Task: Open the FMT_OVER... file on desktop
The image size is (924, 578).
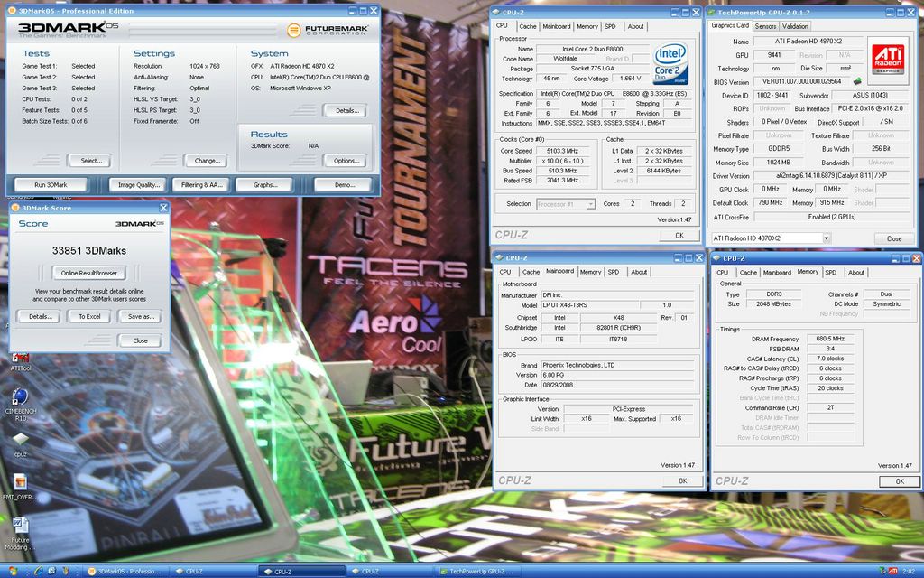Action: (x=20, y=487)
